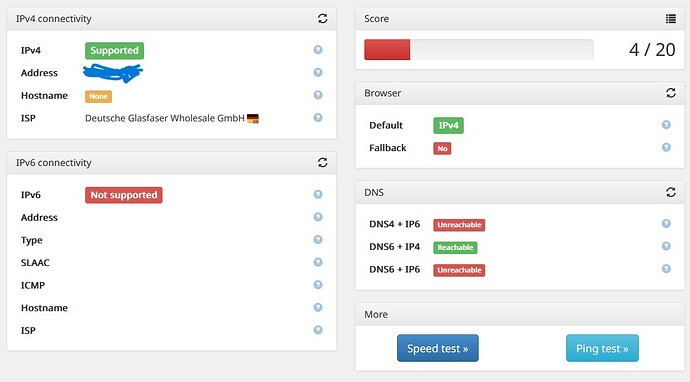Click the DNS4 + IP6 label

(x=394, y=224)
